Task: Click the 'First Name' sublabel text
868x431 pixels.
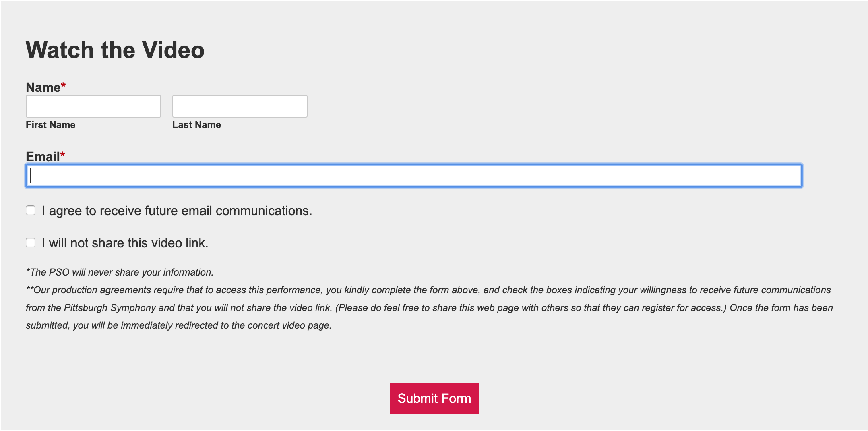Action: [x=51, y=125]
